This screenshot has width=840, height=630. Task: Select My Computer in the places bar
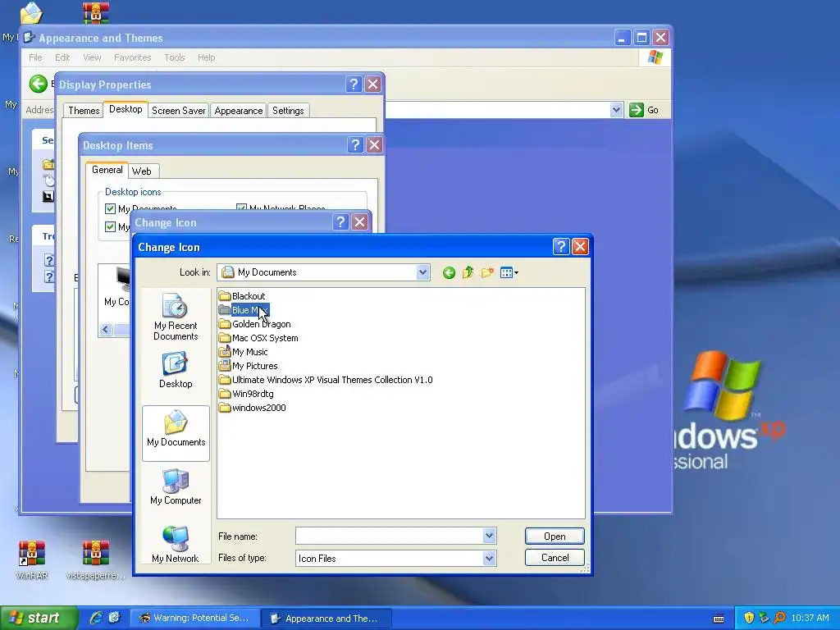[176, 486]
